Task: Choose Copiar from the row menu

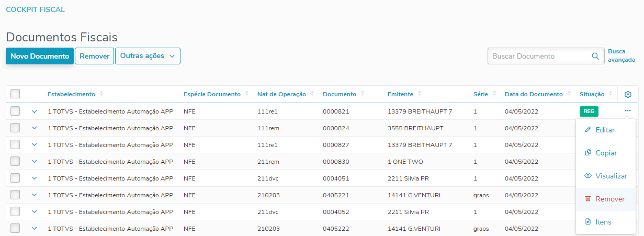Action: click(x=606, y=153)
